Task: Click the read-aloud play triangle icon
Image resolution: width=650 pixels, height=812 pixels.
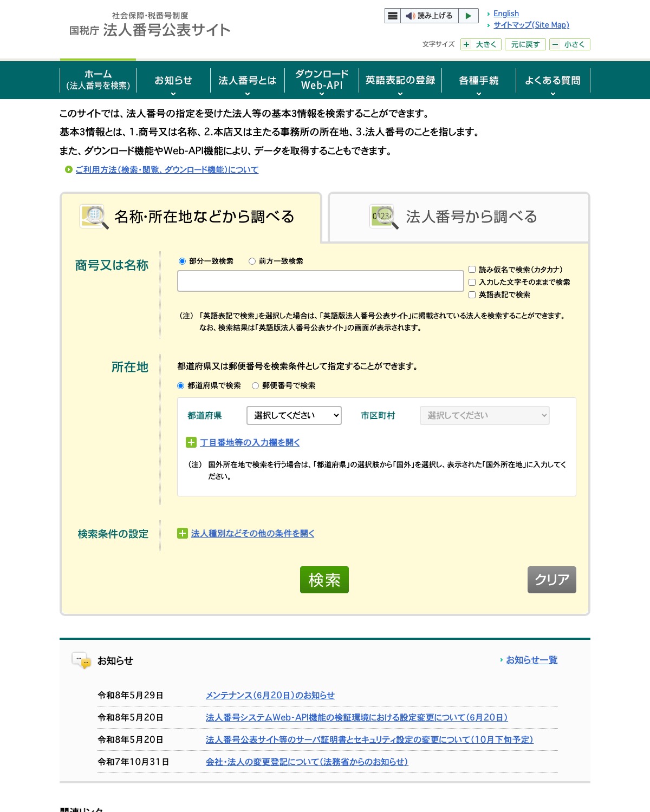Action: pyautogui.click(x=469, y=16)
